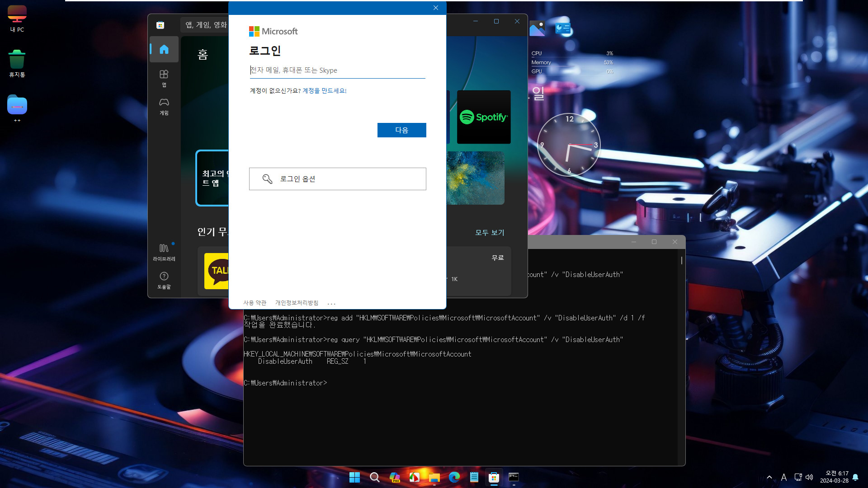Open the blue folder desktop icon labeled ++
868x488 pixels.
(x=17, y=108)
